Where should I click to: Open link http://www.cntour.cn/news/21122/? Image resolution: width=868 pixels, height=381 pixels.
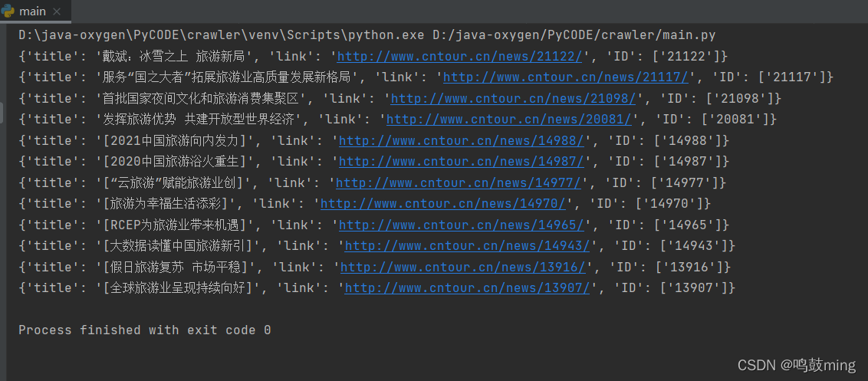[459, 56]
